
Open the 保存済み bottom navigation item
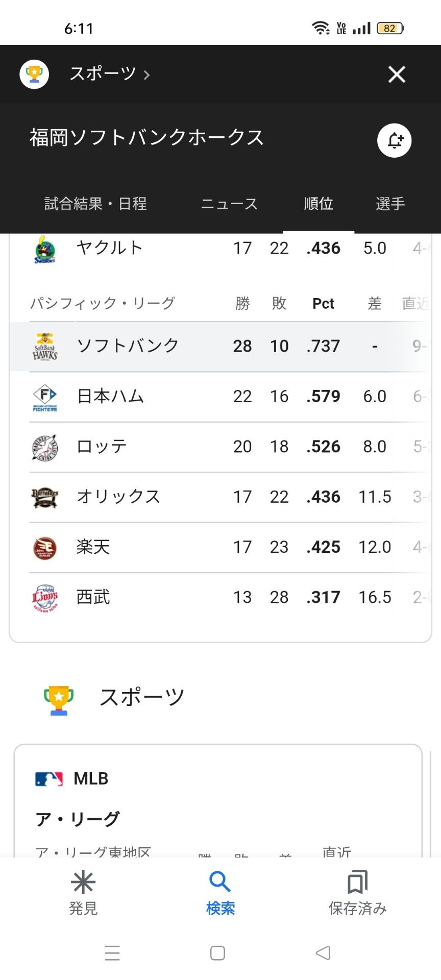[x=357, y=893]
